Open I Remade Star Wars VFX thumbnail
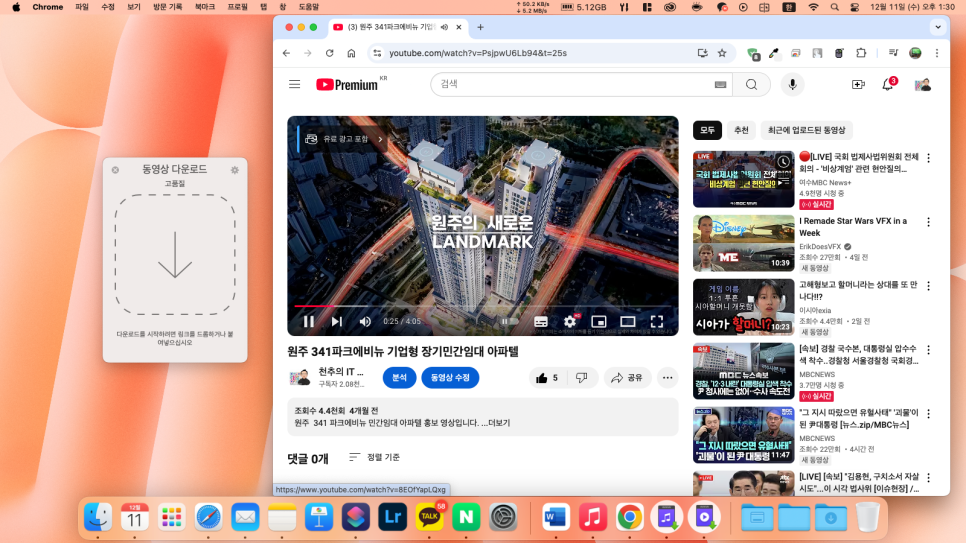966x543 pixels. click(x=744, y=243)
